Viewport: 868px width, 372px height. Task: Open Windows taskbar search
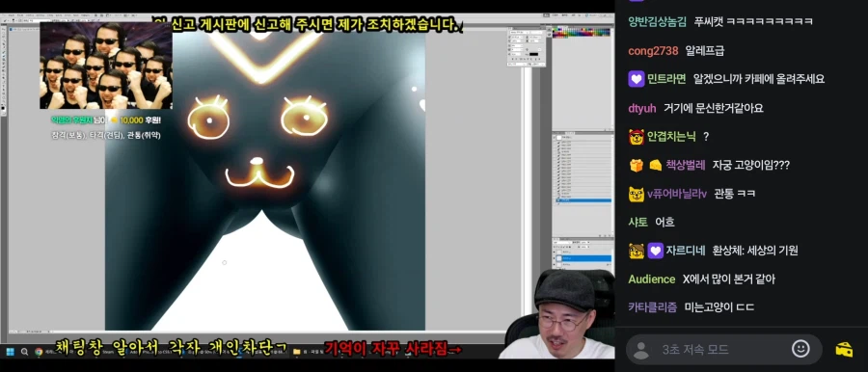coord(24,352)
